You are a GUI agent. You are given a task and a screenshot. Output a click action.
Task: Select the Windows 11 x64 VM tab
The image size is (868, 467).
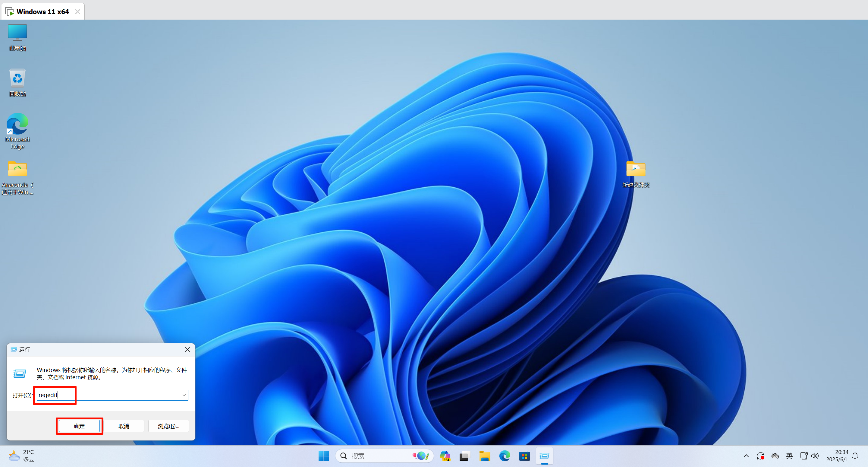(x=42, y=11)
